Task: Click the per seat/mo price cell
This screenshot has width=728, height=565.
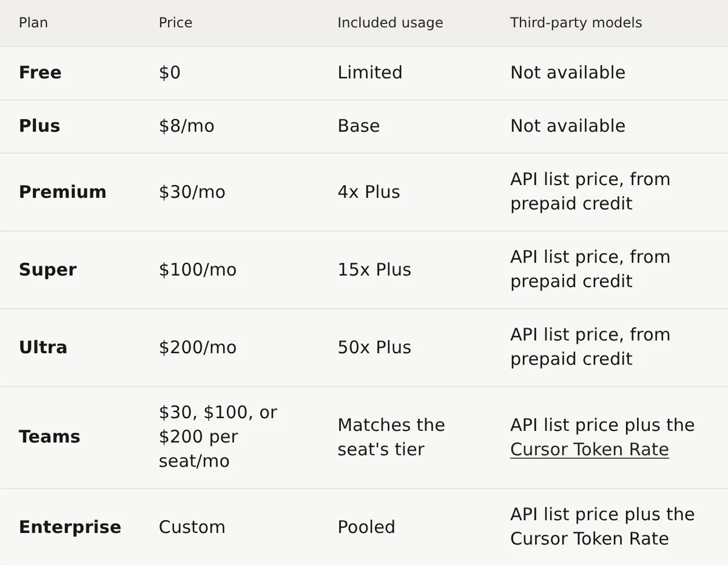Action: (218, 437)
